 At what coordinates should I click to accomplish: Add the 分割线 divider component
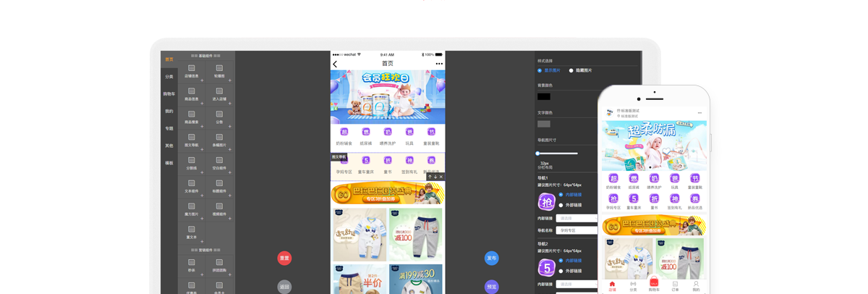click(192, 164)
